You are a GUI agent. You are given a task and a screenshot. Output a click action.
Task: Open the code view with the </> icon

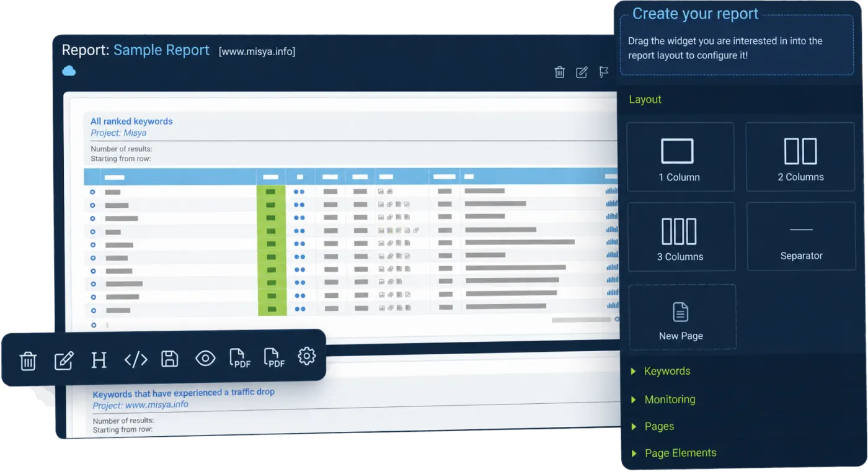point(136,359)
